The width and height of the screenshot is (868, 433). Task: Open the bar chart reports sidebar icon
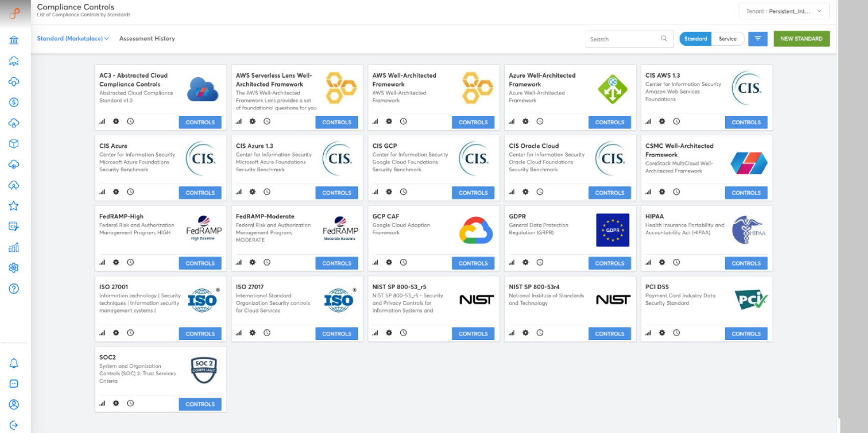14,248
